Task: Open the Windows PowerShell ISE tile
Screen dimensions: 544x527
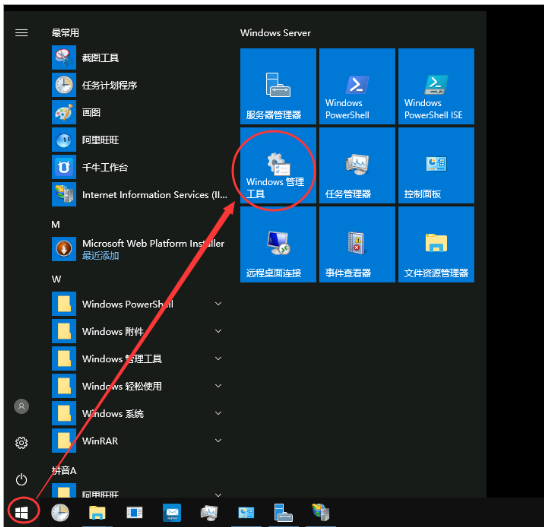Action: click(x=436, y=86)
